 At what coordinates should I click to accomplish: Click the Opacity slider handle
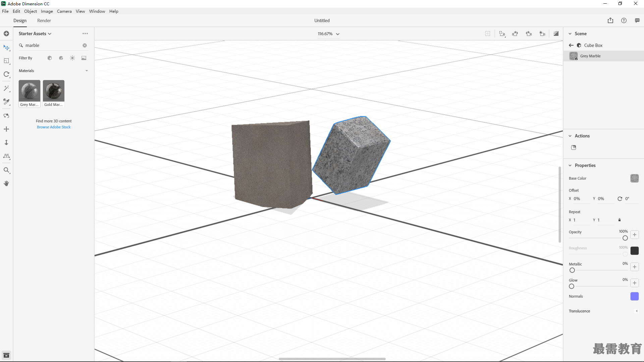625,238
